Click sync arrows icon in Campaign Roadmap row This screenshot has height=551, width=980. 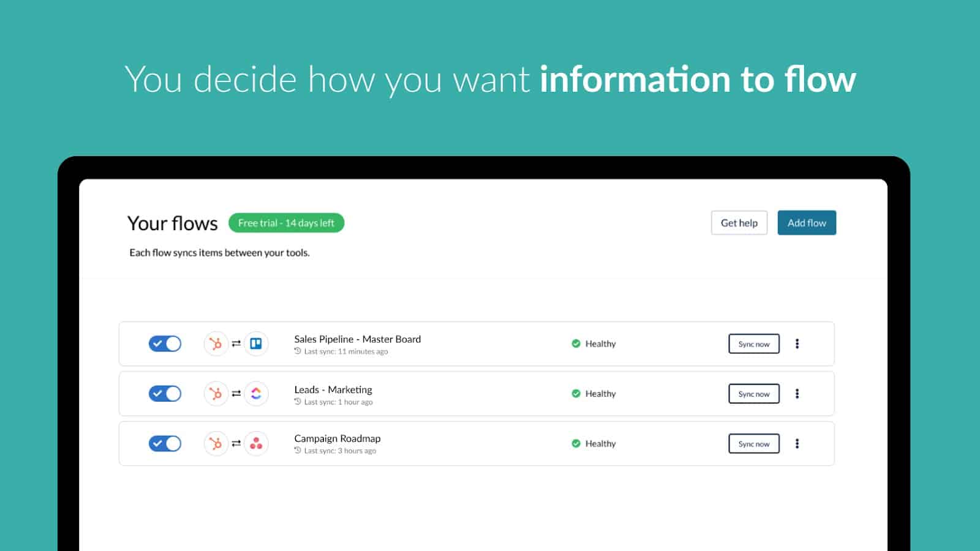point(236,443)
